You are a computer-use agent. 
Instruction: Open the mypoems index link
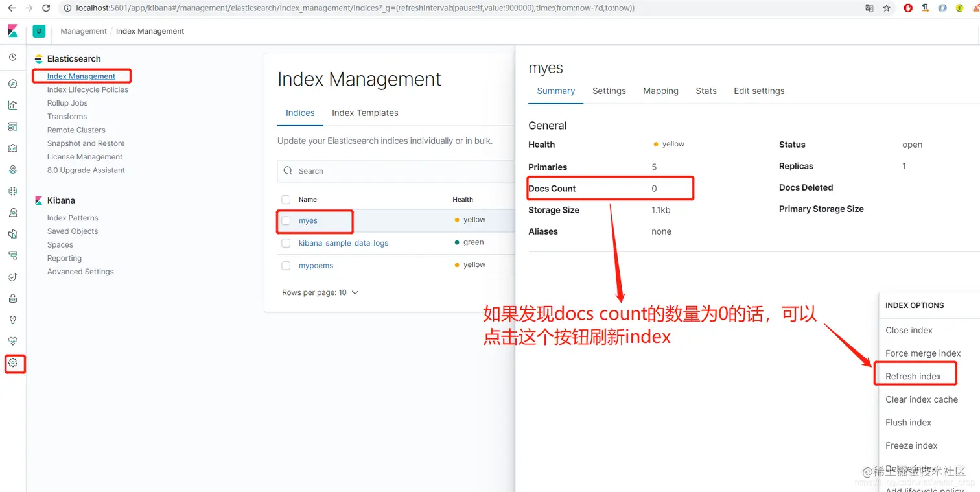coord(316,266)
